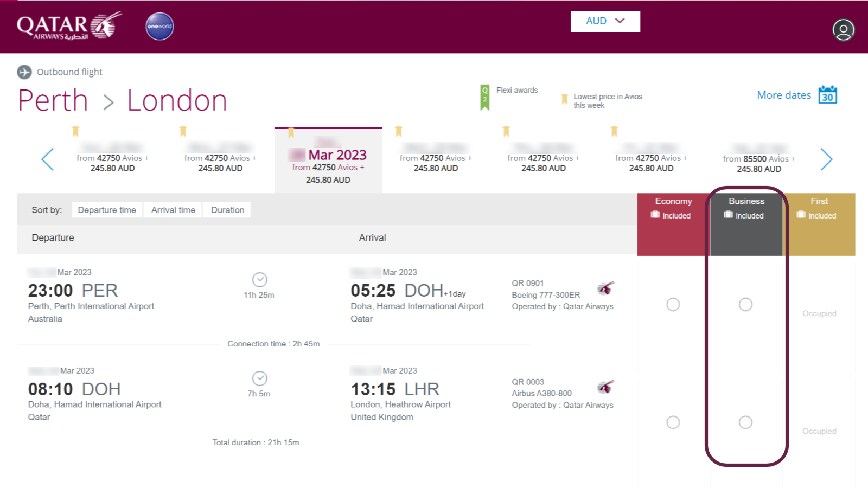
Task: Open the user profile icon
Action: click(x=843, y=30)
